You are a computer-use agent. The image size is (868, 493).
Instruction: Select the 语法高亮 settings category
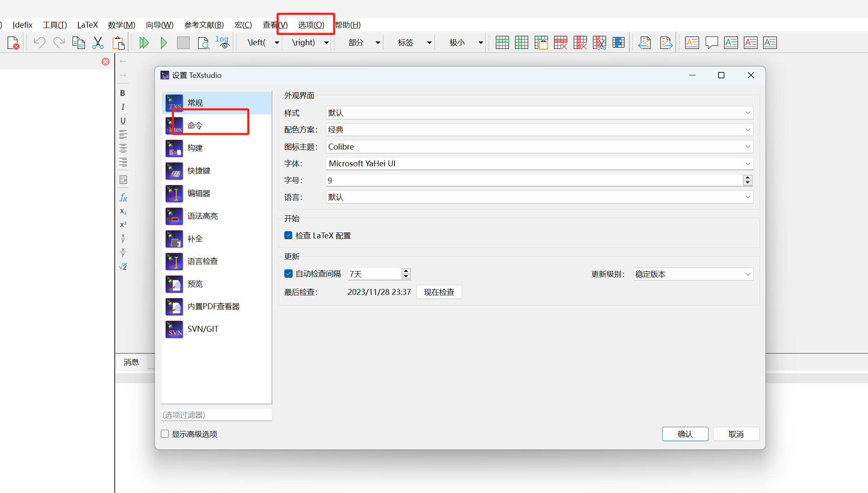[216, 216]
